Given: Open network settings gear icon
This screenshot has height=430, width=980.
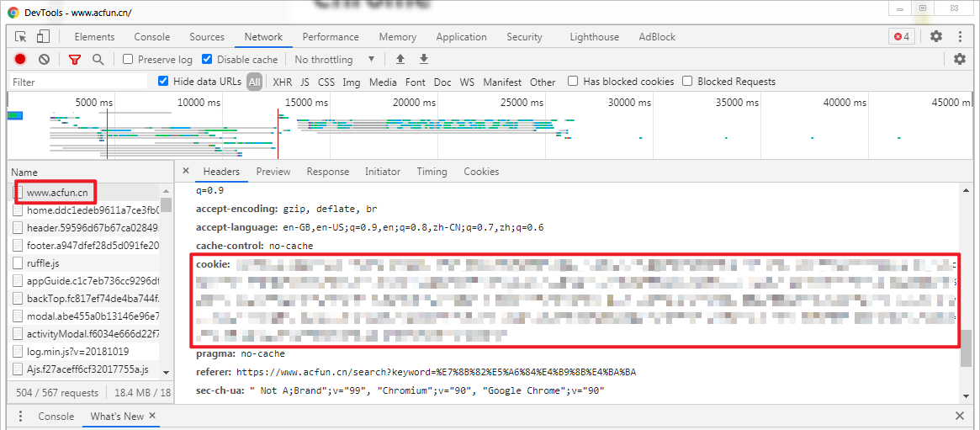Looking at the screenshot, I should [x=959, y=60].
